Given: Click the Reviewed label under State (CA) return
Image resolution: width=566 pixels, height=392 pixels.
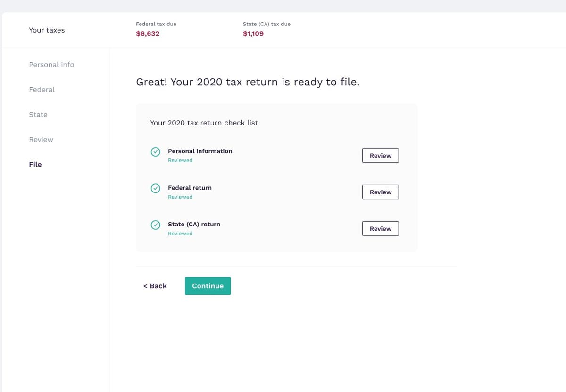Looking at the screenshot, I should (180, 233).
